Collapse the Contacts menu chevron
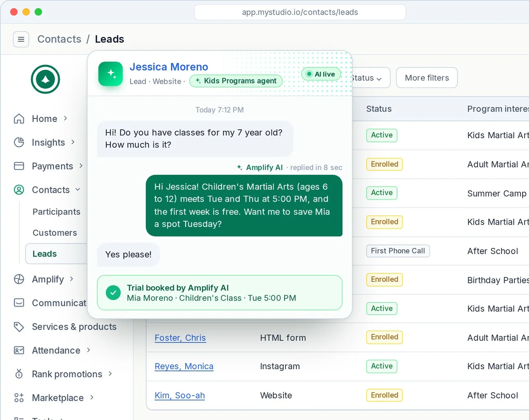Screen dimensions: 529x420 coord(78,189)
